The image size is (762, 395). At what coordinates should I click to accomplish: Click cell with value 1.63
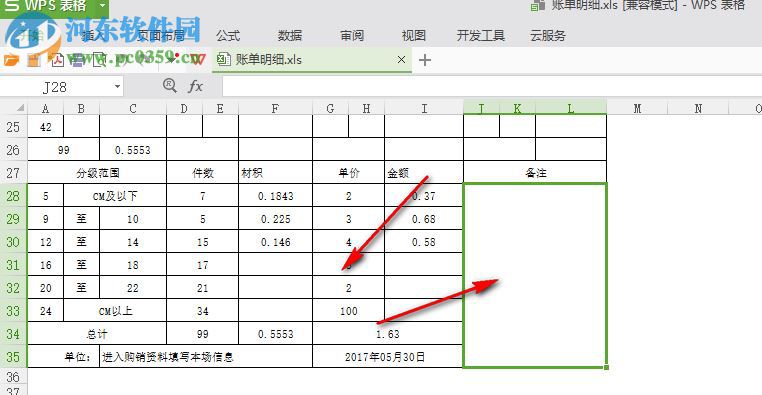pos(388,334)
